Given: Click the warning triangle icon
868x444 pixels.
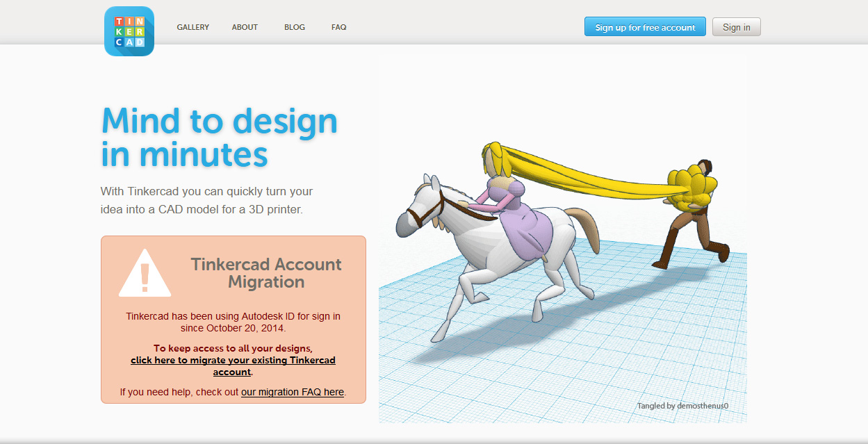Looking at the screenshot, I should click(x=145, y=274).
